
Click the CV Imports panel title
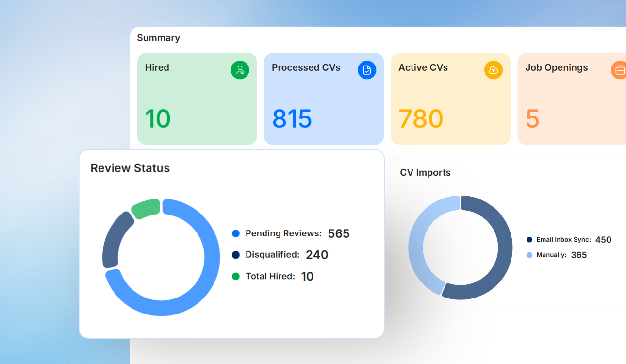(x=425, y=172)
